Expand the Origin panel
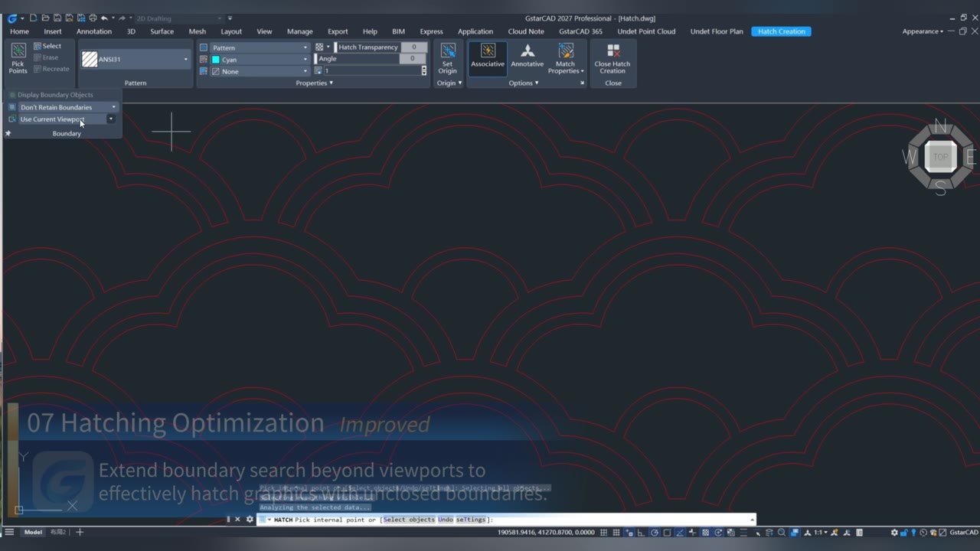 tap(449, 83)
